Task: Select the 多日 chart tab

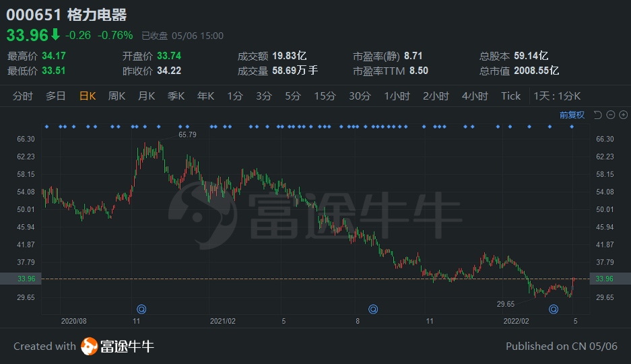Action: 55,96
